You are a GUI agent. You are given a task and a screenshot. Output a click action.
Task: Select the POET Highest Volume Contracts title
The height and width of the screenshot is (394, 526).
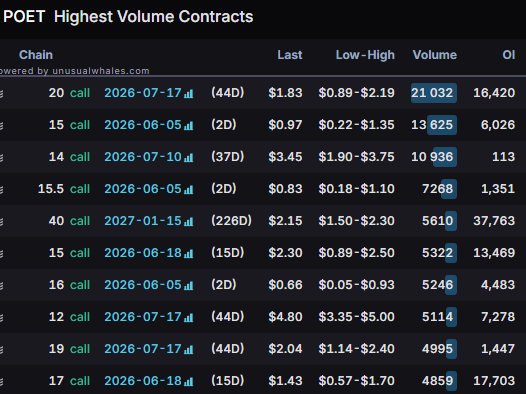[x=128, y=17]
